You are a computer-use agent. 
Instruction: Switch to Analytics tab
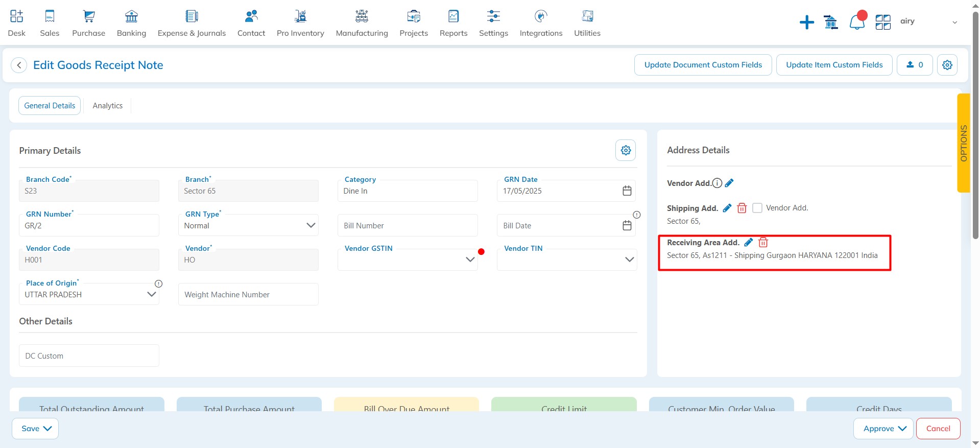pos(108,106)
